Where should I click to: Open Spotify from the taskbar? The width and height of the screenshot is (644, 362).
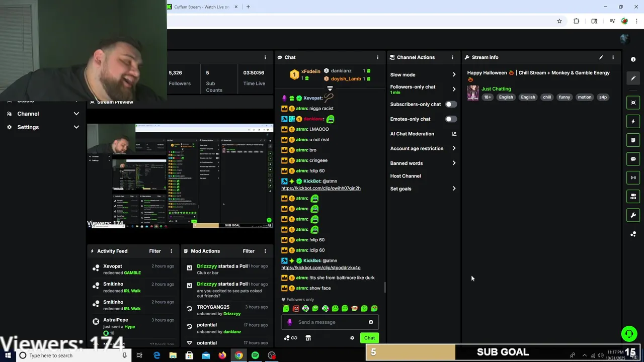(x=255, y=355)
